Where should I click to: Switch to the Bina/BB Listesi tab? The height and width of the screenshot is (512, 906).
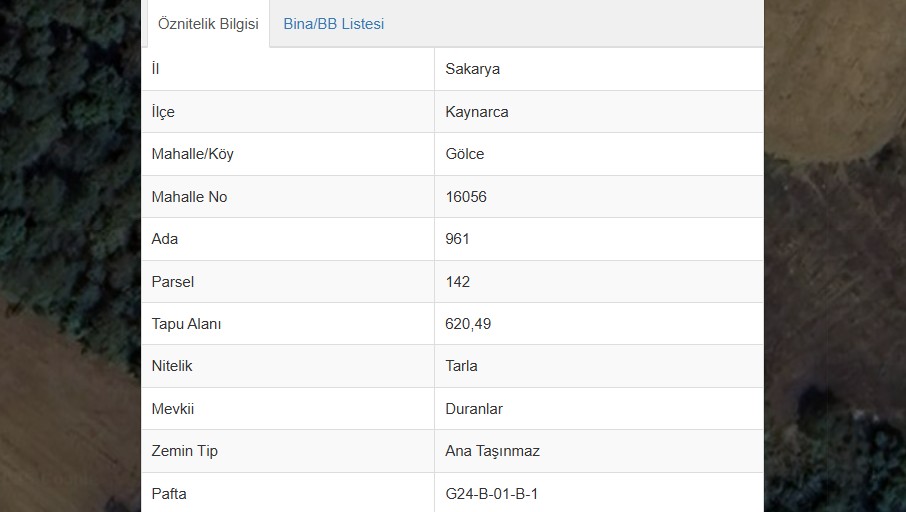click(x=333, y=24)
